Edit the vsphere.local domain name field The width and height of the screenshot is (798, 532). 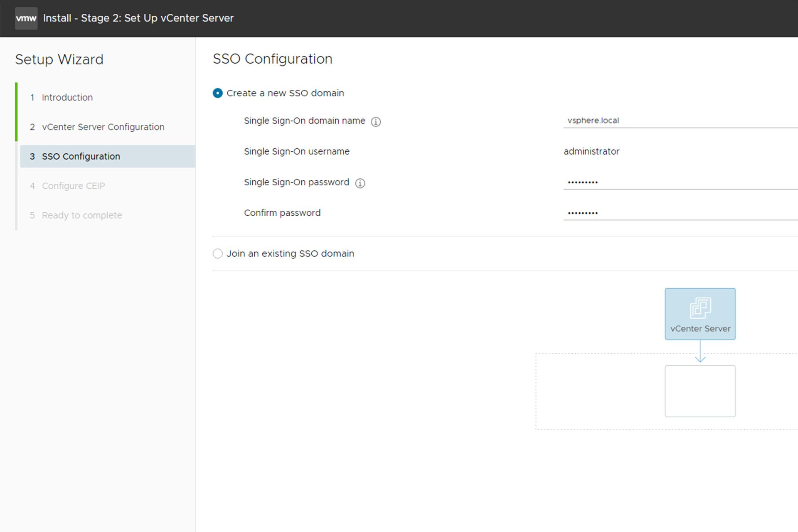(680, 121)
